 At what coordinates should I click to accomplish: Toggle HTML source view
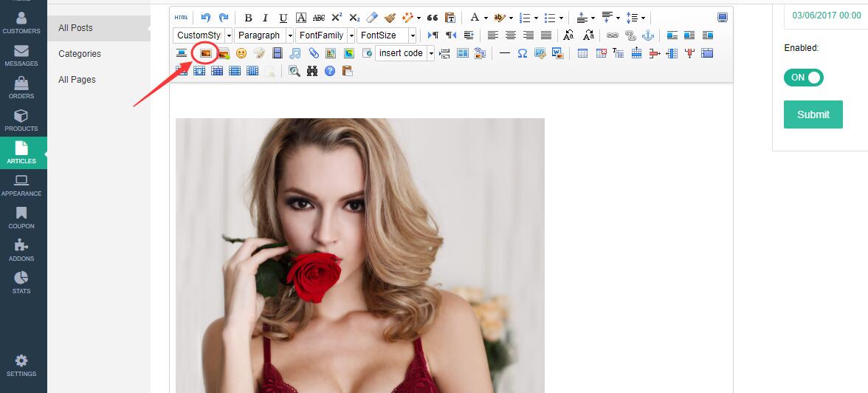(x=181, y=18)
